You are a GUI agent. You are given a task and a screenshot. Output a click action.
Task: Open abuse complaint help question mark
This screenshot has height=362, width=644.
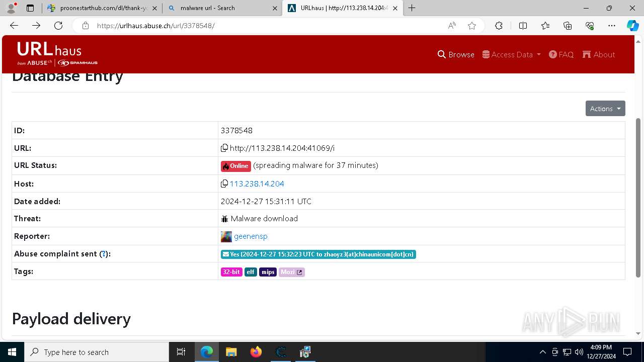(x=103, y=254)
